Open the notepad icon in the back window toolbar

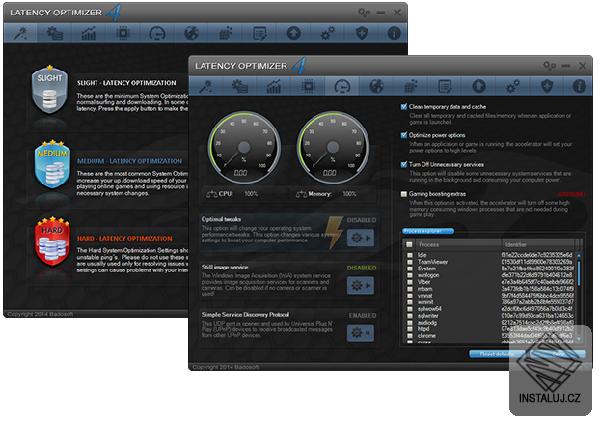pos(259,33)
